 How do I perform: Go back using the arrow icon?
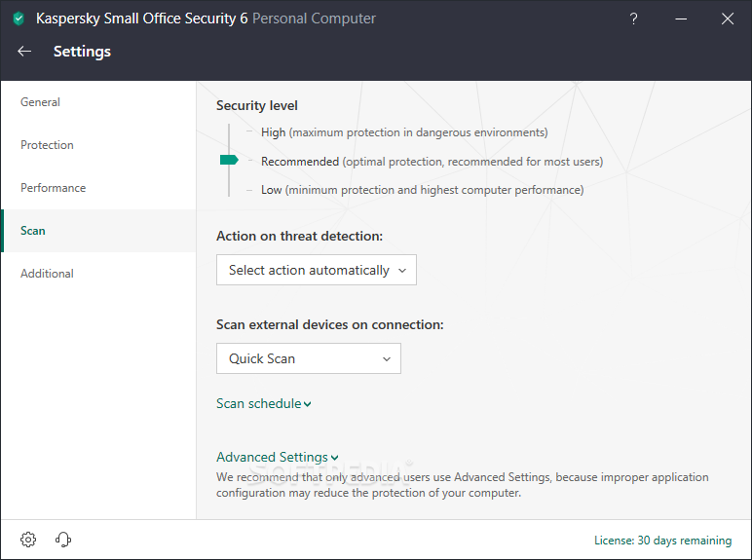coord(24,52)
